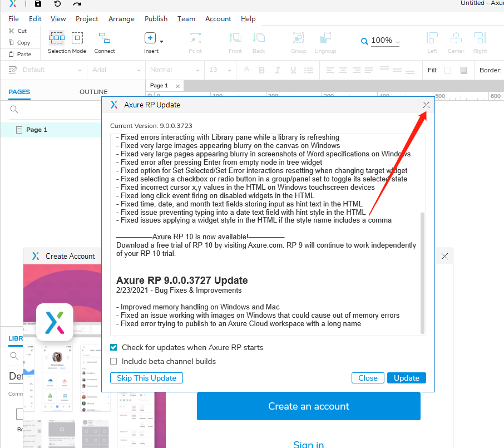Click the Point tool icon
The height and width of the screenshot is (448, 504).
195,39
